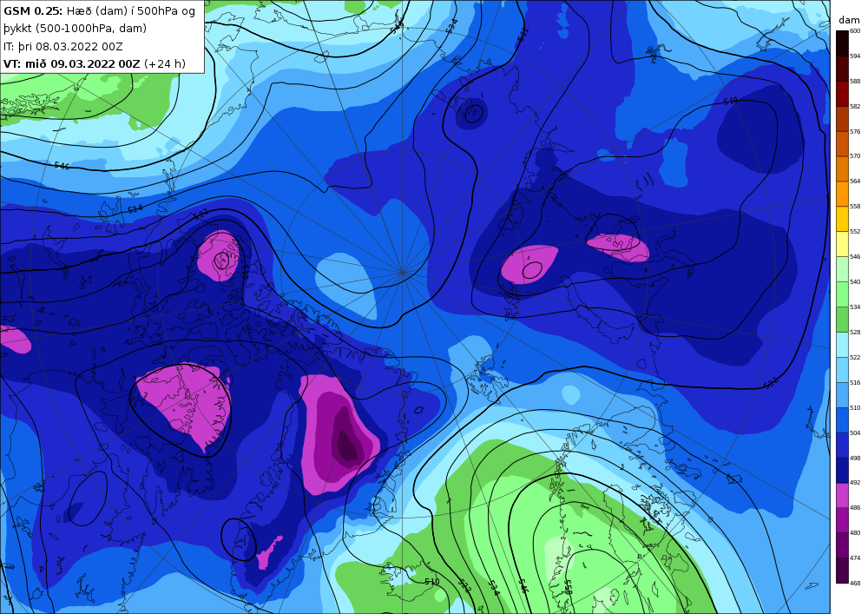Pick the legend swatch between 594 and 600
Screen dimensions: 868x614
(841, 43)
